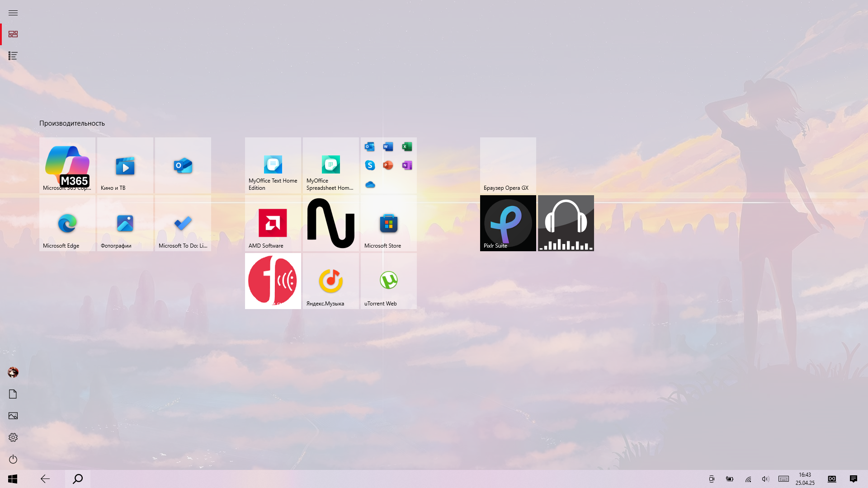The height and width of the screenshot is (488, 868).
Task: Open Microsoft To Do tile
Action: (183, 223)
